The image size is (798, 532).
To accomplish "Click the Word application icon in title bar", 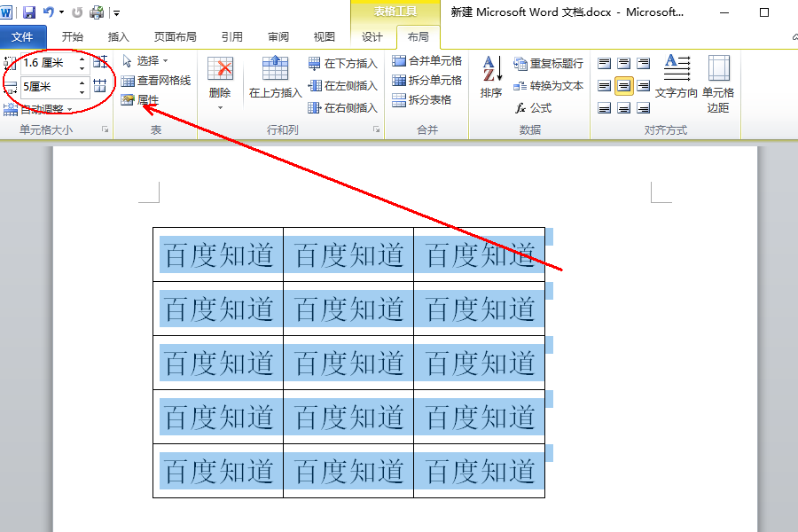I will coord(6,12).
